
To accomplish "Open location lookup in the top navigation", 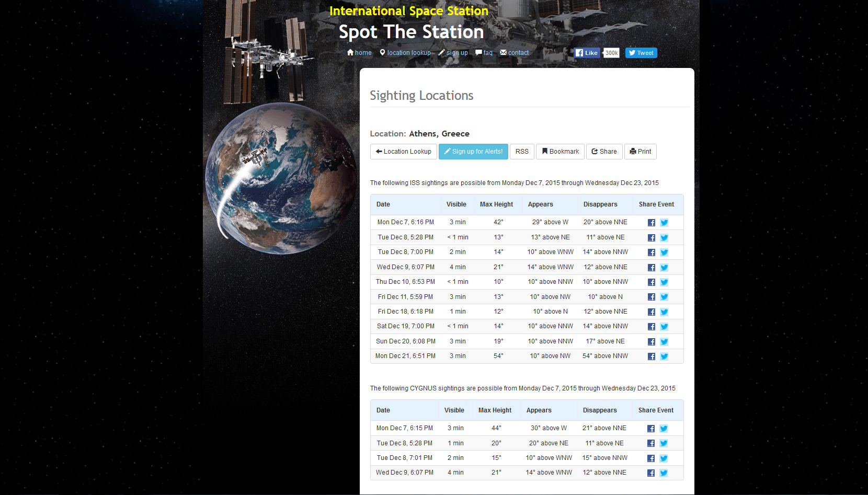I will [405, 53].
